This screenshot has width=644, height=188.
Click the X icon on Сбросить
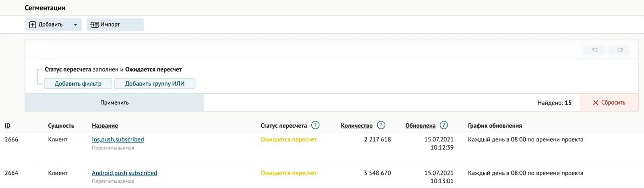(596, 103)
